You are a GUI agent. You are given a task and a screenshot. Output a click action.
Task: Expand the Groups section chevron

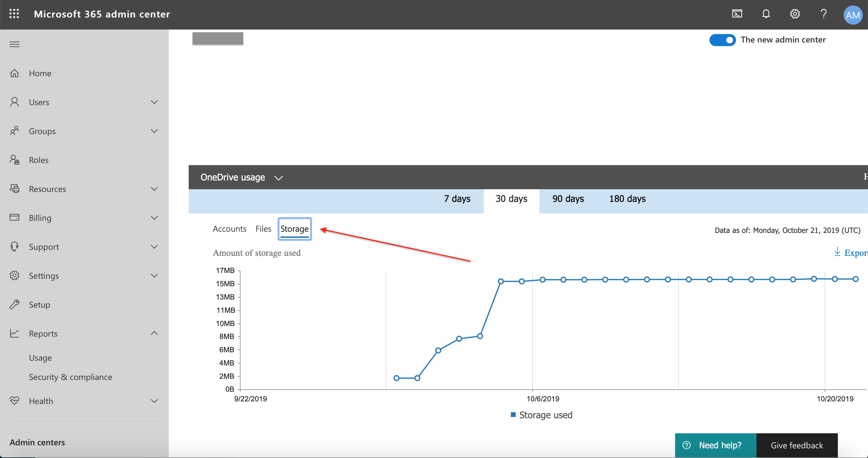[154, 131]
